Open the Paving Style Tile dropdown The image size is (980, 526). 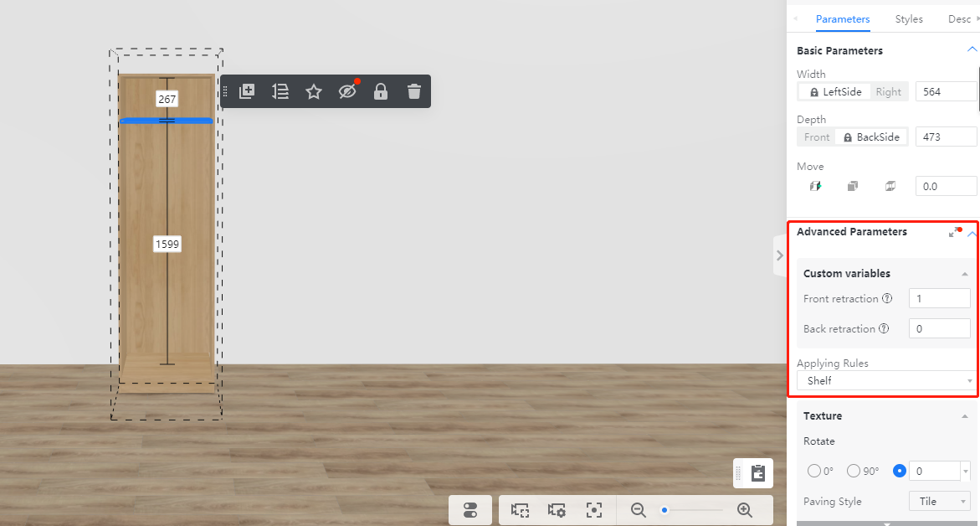click(x=939, y=501)
